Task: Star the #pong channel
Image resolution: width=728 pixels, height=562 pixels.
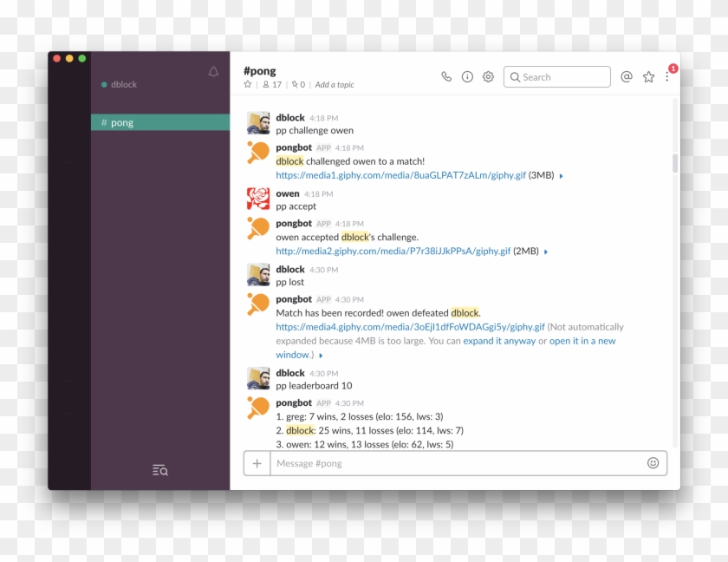Action: (x=247, y=84)
